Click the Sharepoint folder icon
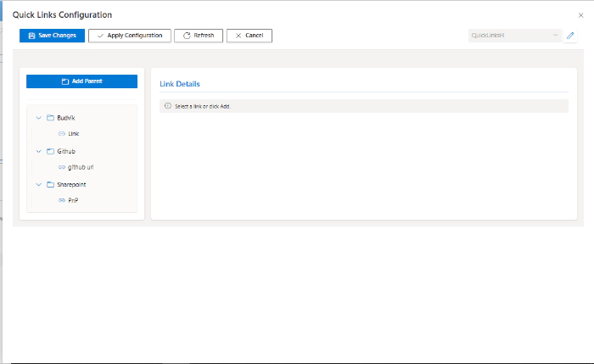 coord(50,184)
